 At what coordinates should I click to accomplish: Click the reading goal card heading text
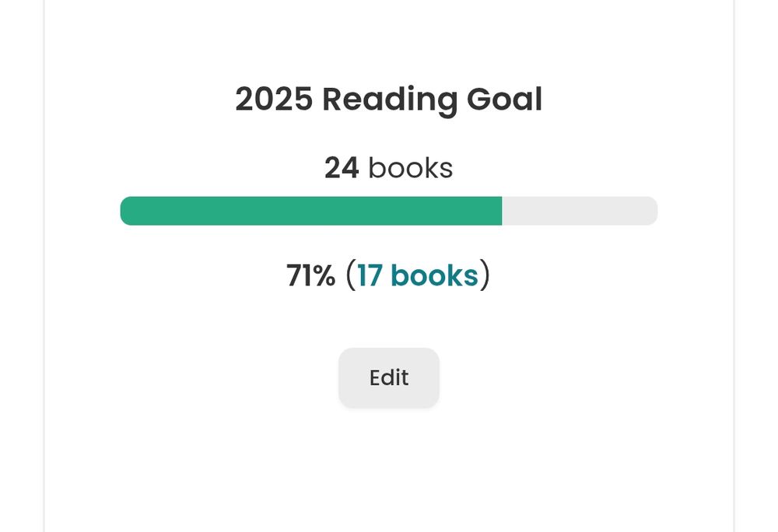tap(388, 99)
